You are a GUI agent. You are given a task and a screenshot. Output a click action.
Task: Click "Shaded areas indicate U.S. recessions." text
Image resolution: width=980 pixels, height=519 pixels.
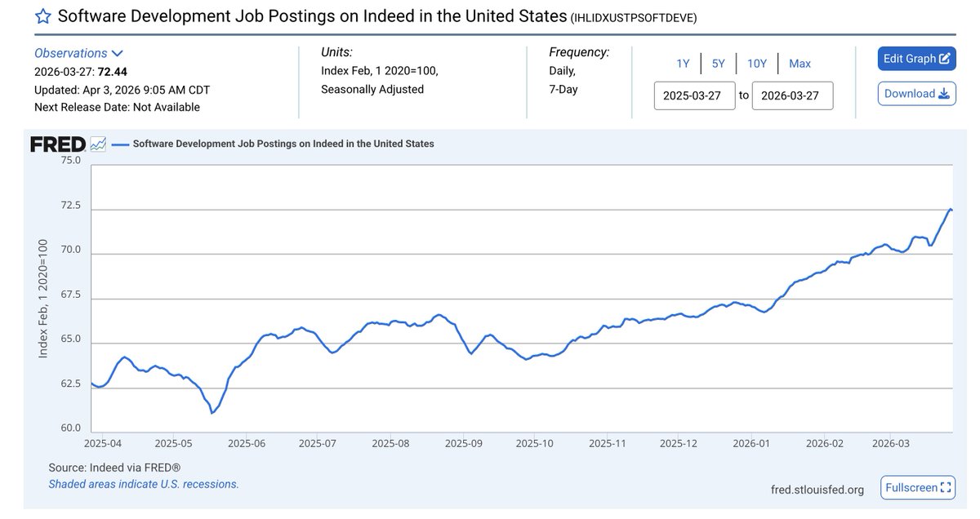coord(144,484)
